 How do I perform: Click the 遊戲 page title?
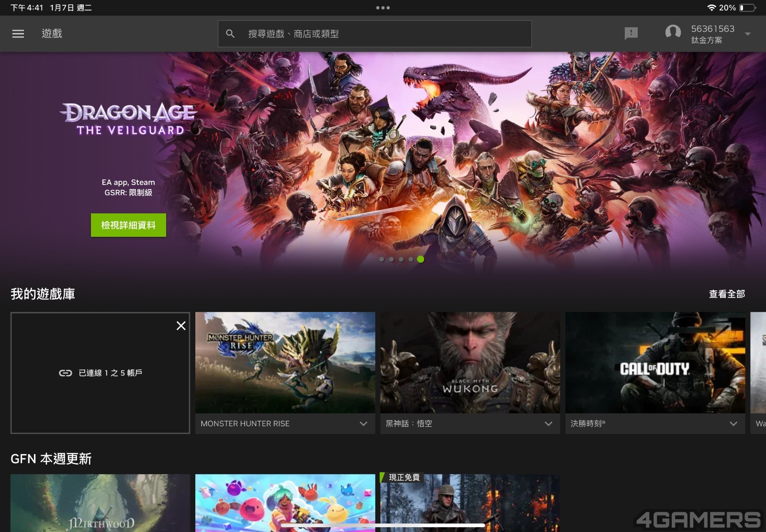52,33
